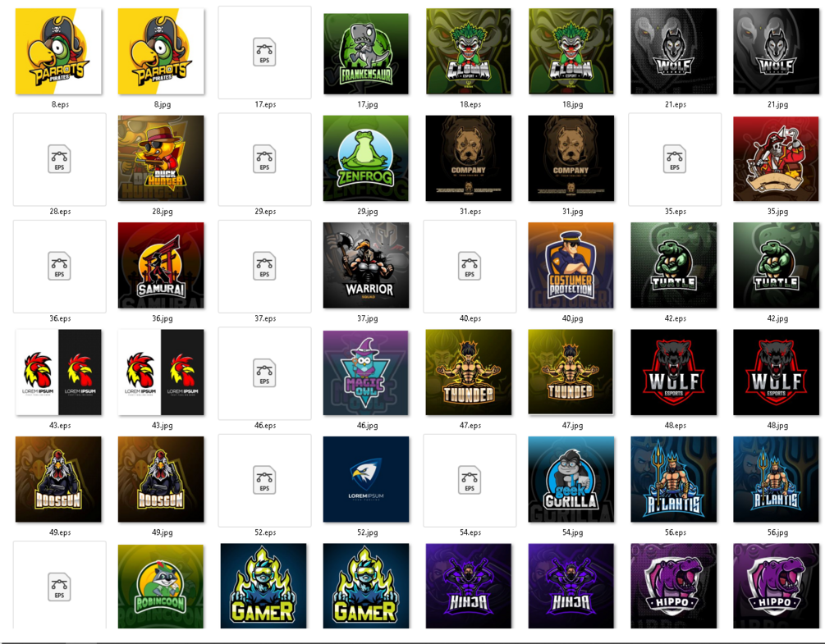The image size is (825, 644).
Task: Click the Samurai 36.jpg thumbnail
Action: coord(161,266)
